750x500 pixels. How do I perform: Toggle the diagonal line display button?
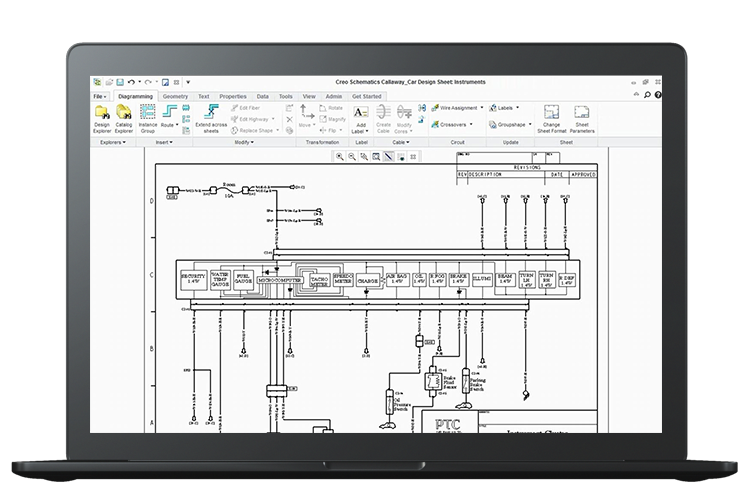389,156
